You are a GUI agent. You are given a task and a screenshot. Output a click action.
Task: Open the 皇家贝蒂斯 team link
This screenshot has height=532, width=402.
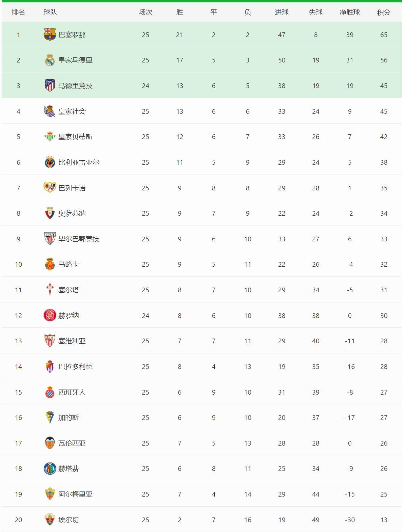[x=75, y=137]
